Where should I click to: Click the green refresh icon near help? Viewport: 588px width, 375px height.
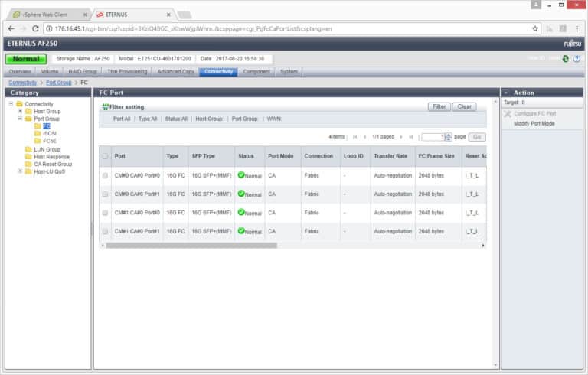pos(566,58)
